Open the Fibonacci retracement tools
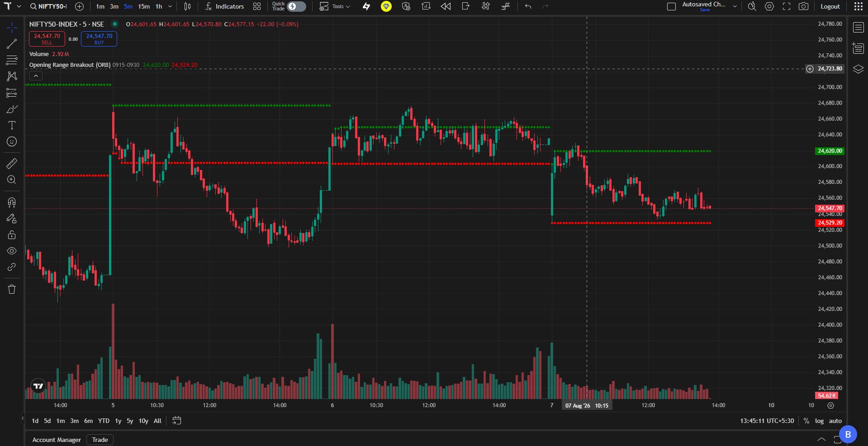Screen dimensions: 868x446 (12, 60)
